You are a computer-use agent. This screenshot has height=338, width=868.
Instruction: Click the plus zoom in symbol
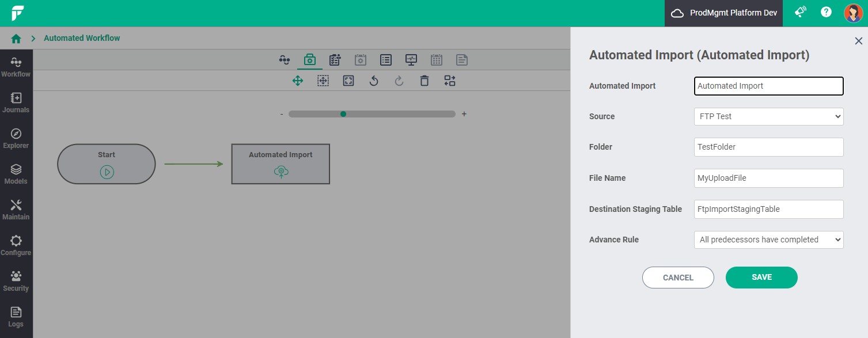tap(464, 114)
